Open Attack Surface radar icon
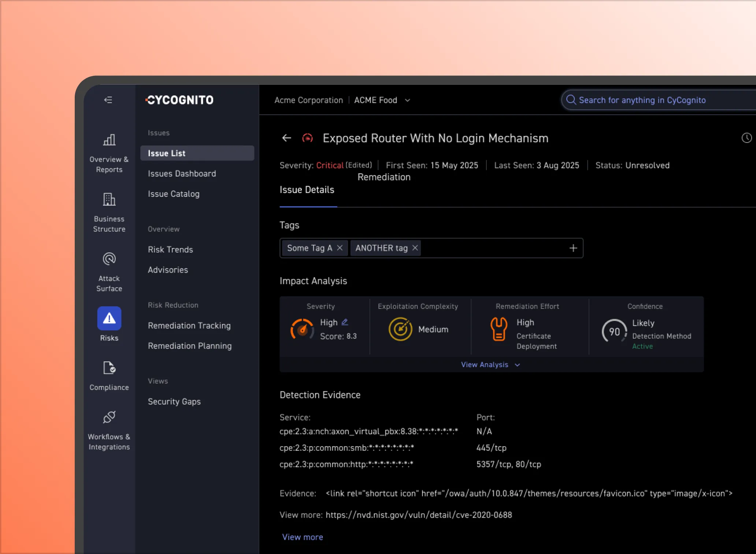756x554 pixels. (109, 259)
